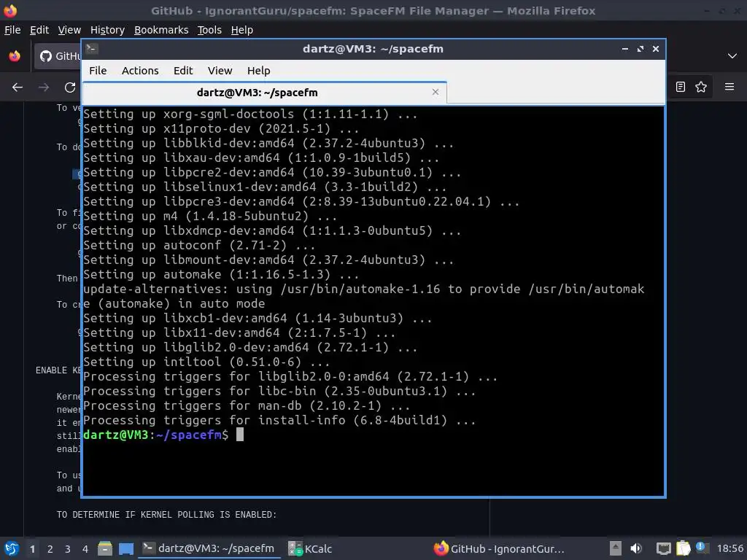Open the update notifier tray icon
Viewport: 747px width, 560px height.
[x=701, y=547]
